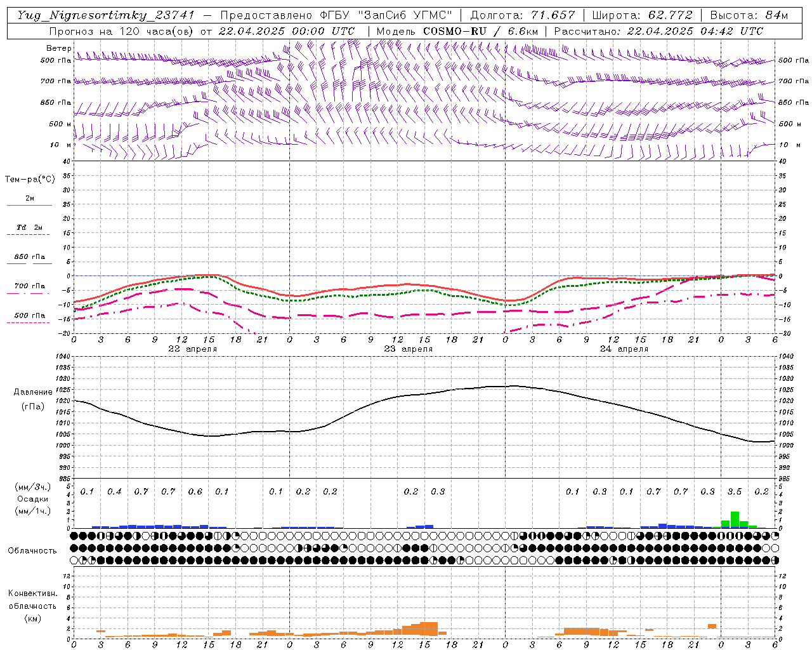Image resolution: width=812 pixels, height=650 pixels.
Task: Click the Модель COSMO-RU / 6.6км label
Action: [x=457, y=31]
